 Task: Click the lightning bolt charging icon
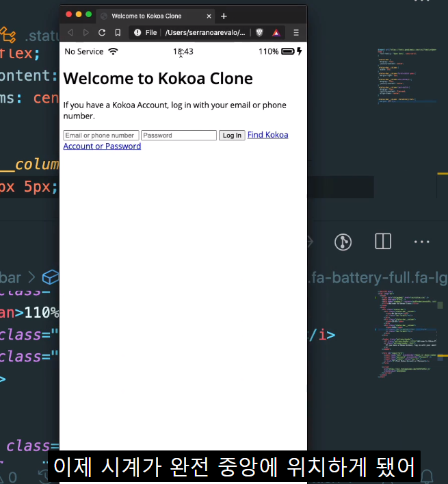click(x=299, y=51)
